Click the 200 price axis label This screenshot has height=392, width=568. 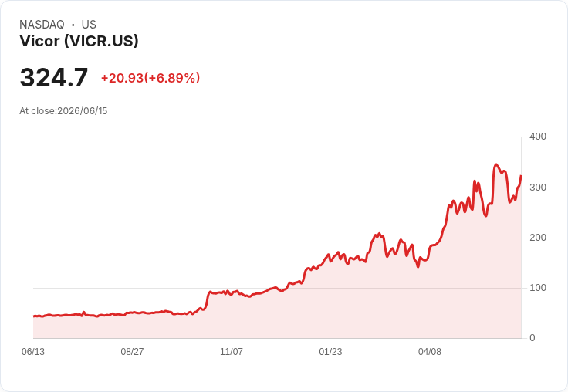point(538,238)
